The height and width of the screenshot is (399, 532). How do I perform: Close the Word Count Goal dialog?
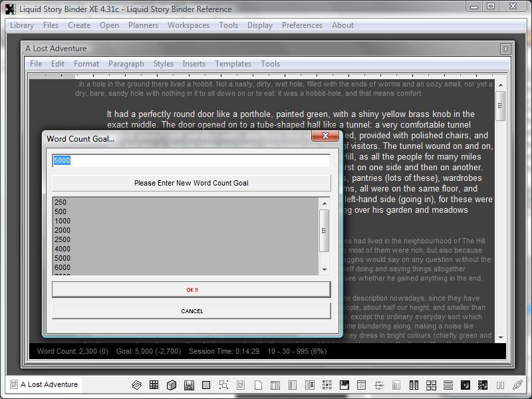click(325, 136)
